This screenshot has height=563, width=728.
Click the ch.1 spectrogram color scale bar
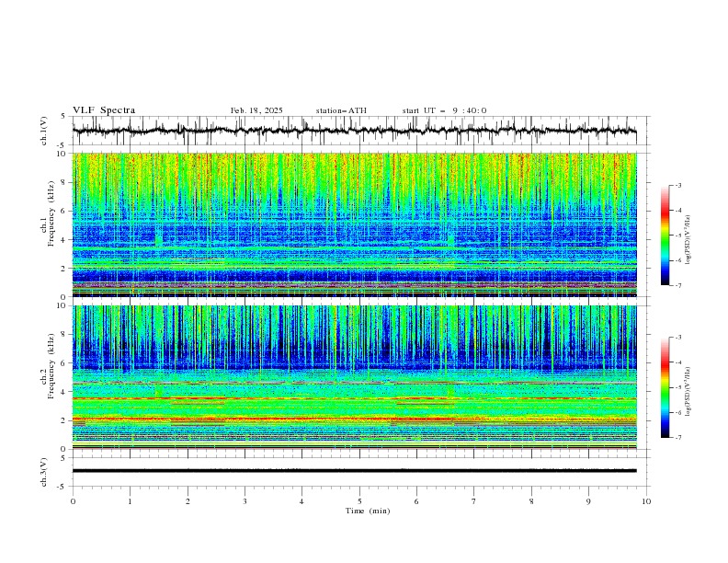665,236
